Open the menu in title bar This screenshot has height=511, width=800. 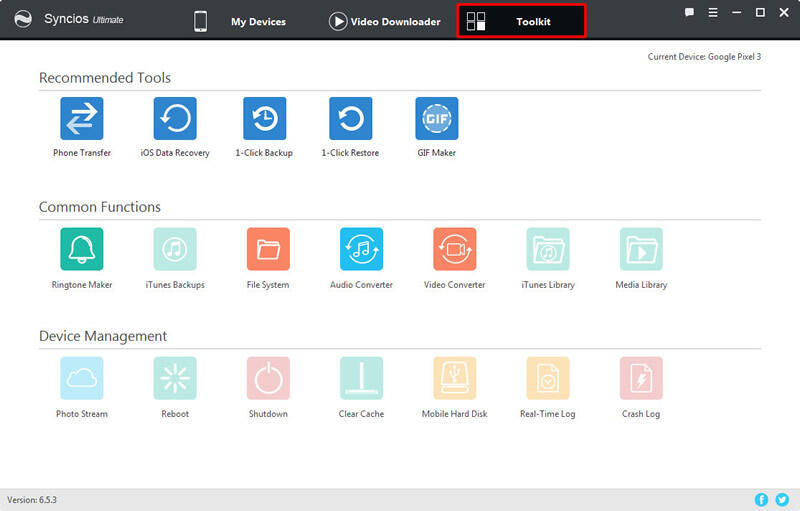click(713, 13)
